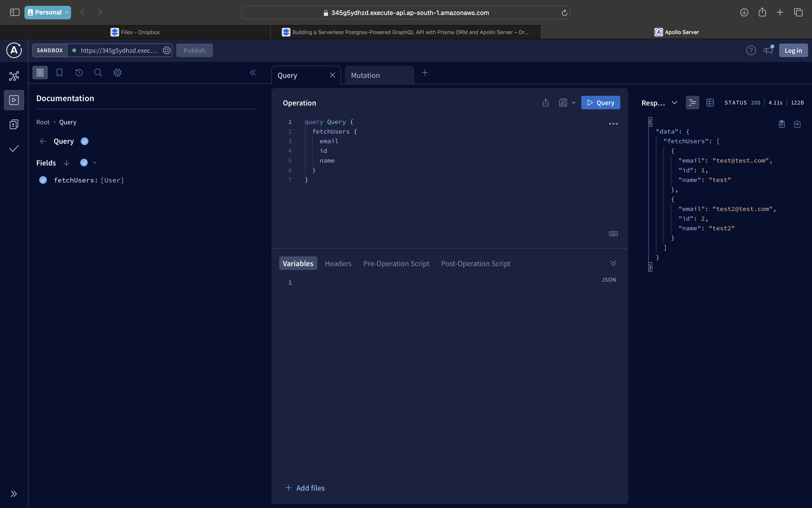Screen dimensions: 812x508
Task: Toggle the Safari sidebar icon
Action: (x=15, y=12)
